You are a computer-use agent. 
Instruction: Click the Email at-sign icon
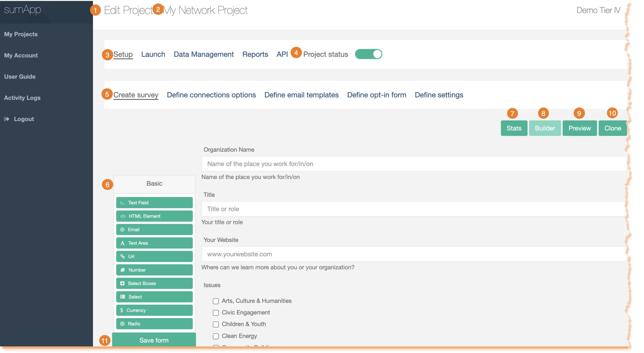[122, 230]
